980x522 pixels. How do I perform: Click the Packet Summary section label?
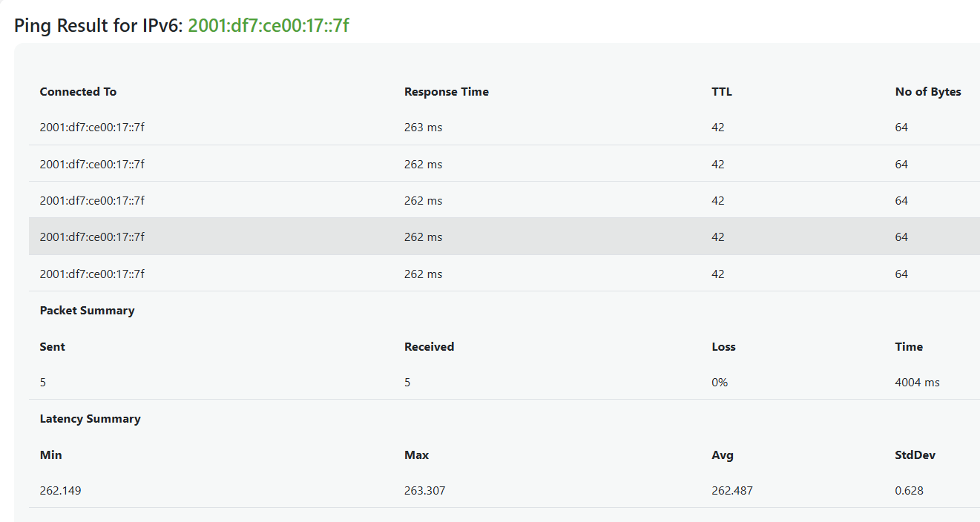pyautogui.click(x=87, y=311)
